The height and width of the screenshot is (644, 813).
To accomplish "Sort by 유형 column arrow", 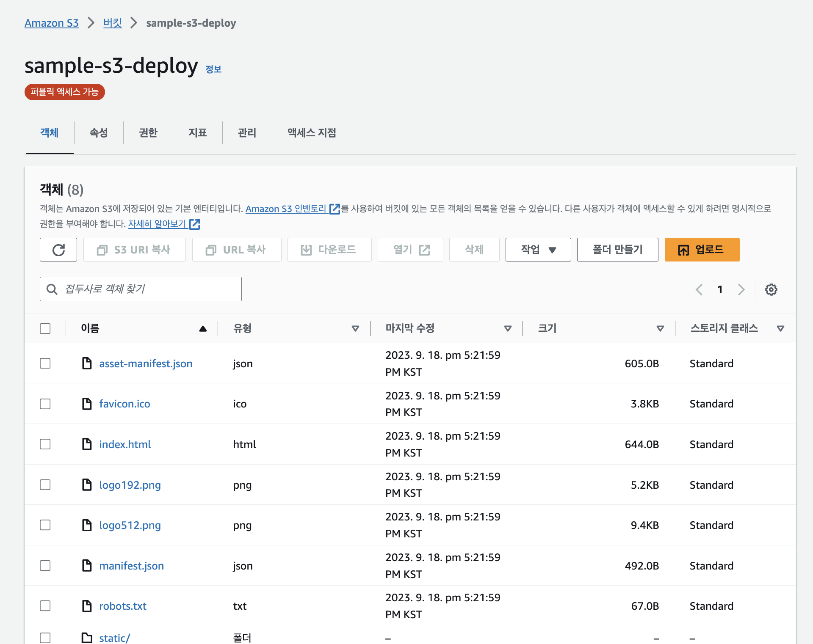I will 355,328.
